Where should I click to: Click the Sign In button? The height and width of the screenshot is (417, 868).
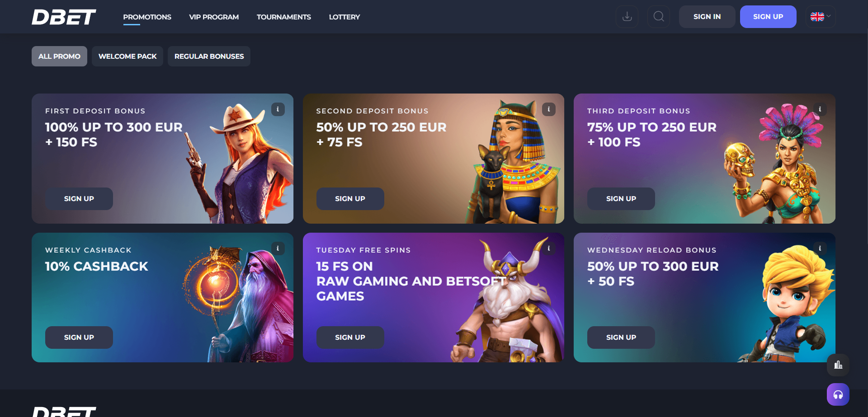(707, 17)
